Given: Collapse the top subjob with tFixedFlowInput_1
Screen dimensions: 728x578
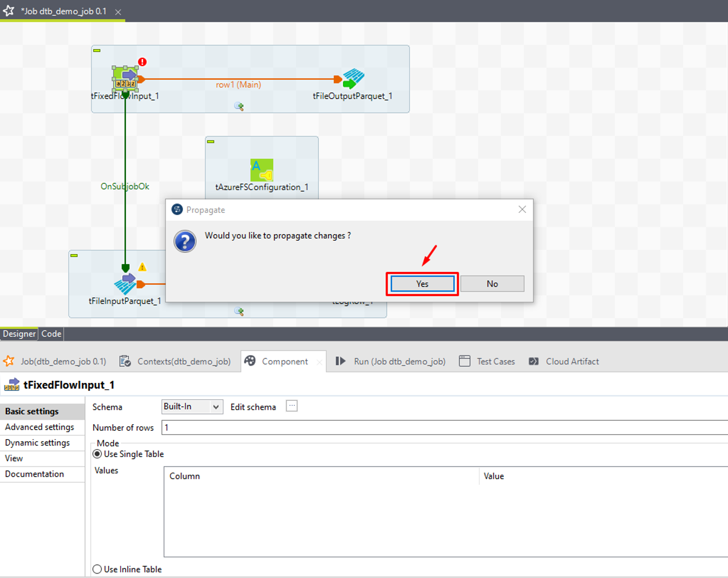Looking at the screenshot, I should (x=97, y=51).
